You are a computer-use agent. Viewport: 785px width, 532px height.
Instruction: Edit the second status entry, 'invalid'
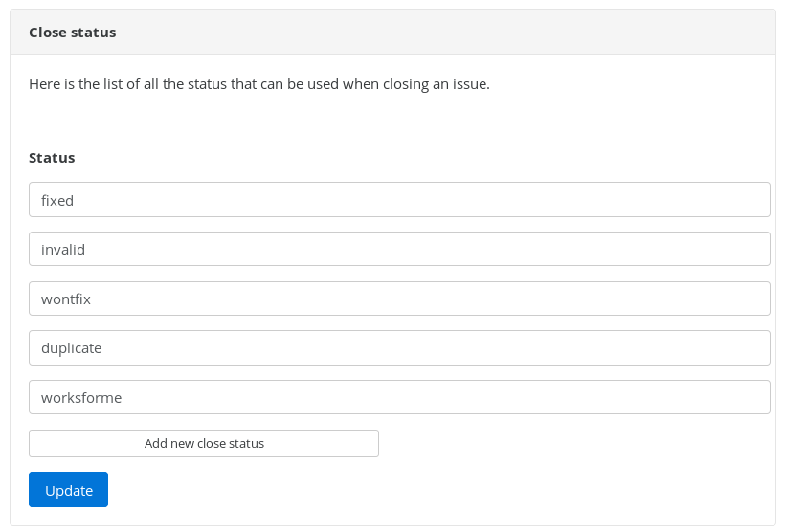399,249
